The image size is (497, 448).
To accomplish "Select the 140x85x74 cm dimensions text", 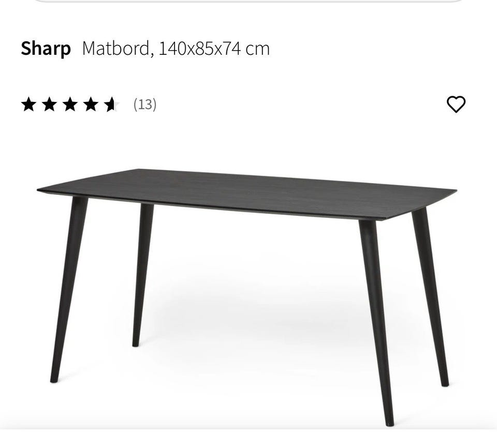I will (x=214, y=49).
